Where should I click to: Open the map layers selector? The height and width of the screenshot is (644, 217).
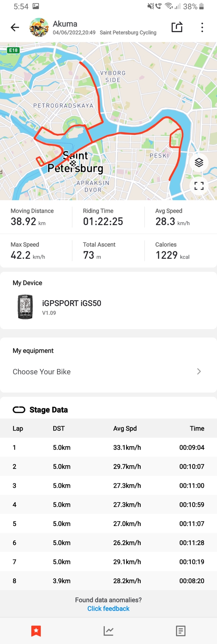199,162
